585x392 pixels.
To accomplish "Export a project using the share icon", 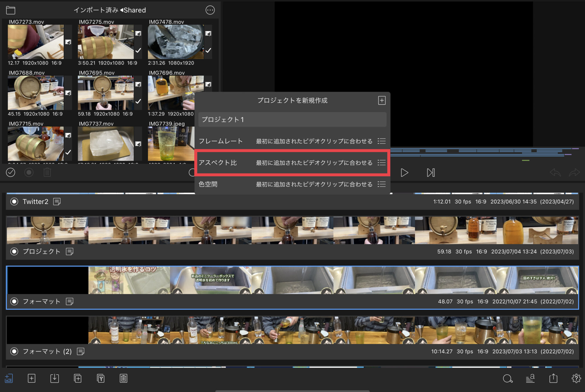I will [x=553, y=378].
